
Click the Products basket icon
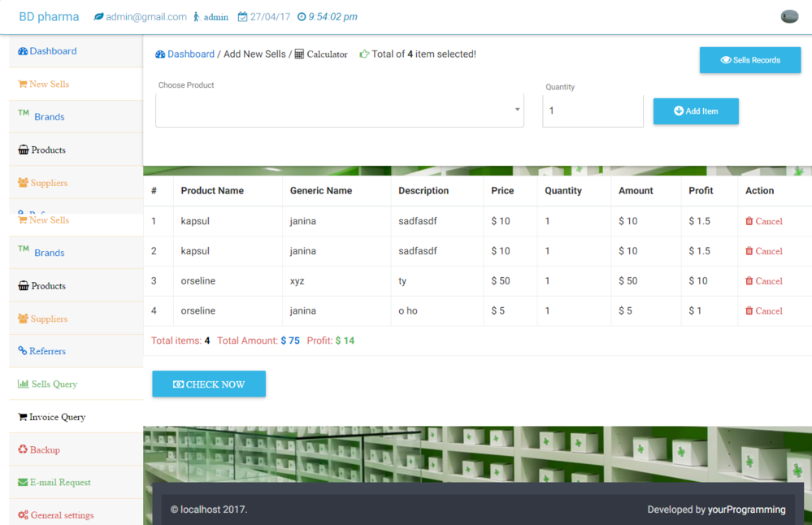tap(24, 150)
